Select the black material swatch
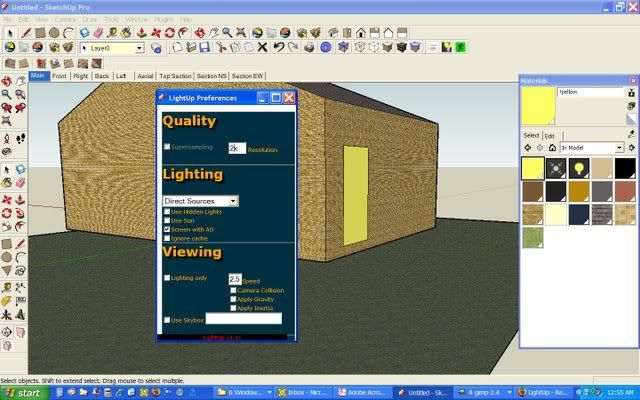Screen dimensions: 640x400 tap(625, 168)
